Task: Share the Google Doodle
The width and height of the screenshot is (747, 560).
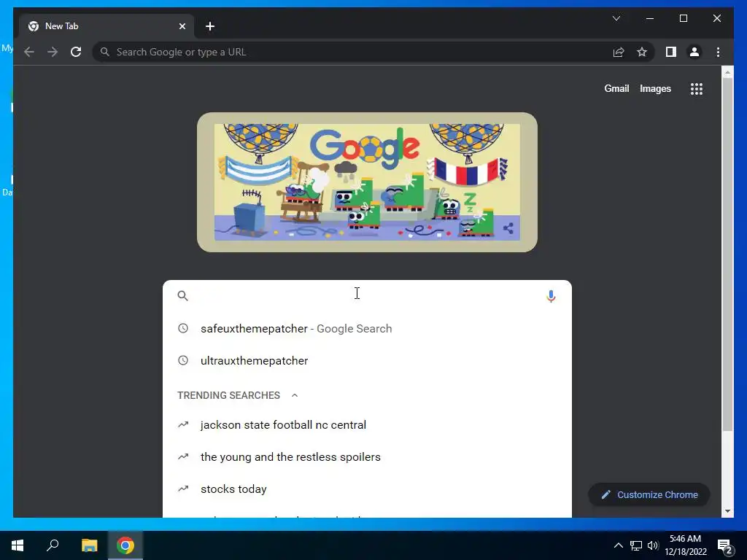Action: point(508,228)
